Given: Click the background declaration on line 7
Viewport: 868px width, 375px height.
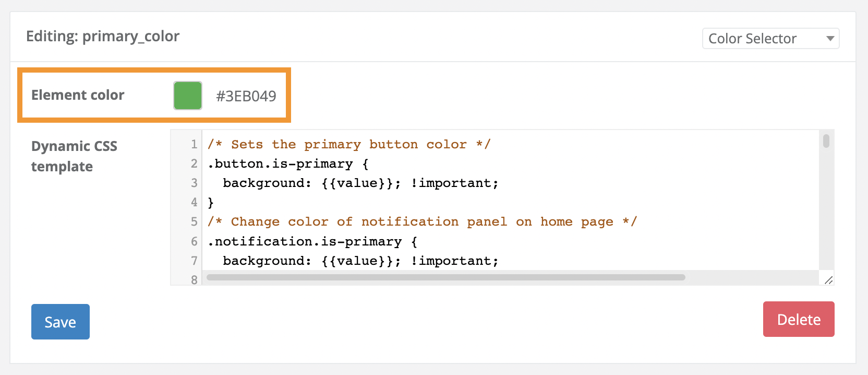Looking at the screenshot, I should click(x=360, y=261).
